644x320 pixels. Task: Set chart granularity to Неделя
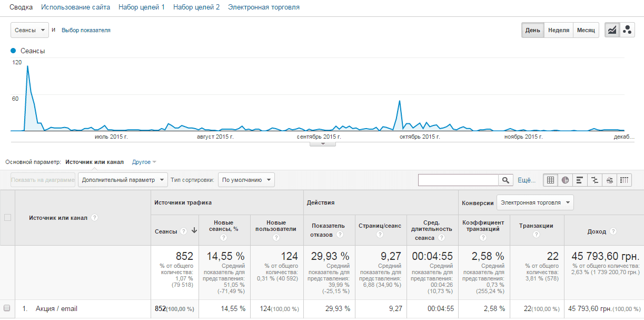click(x=558, y=30)
